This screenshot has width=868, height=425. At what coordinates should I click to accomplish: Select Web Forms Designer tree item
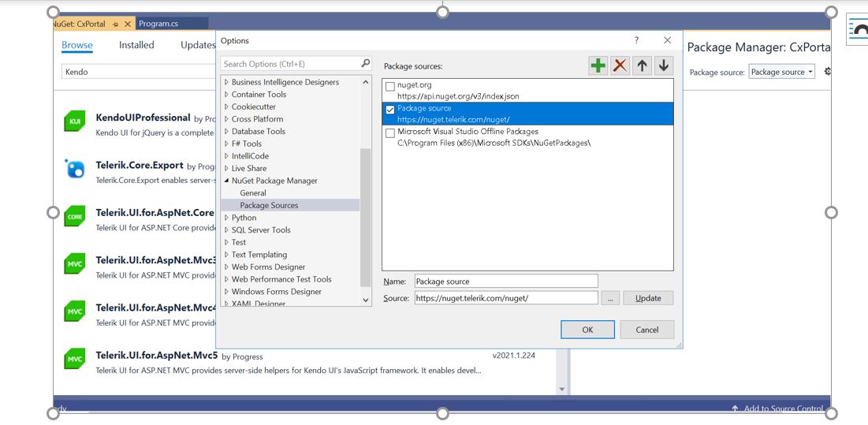click(x=269, y=267)
